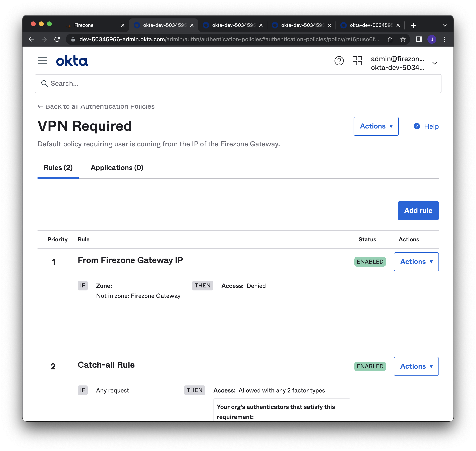The width and height of the screenshot is (476, 451).
Task: Click the Okta logo
Action: point(72,61)
